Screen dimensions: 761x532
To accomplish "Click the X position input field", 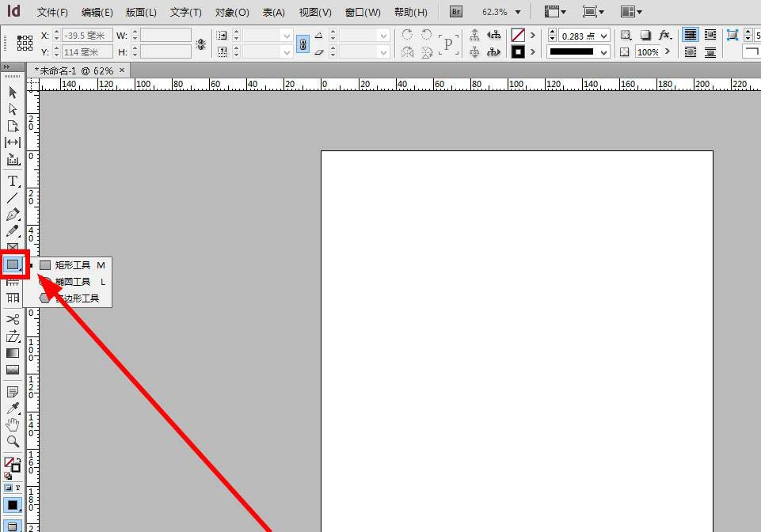I will click(x=86, y=35).
